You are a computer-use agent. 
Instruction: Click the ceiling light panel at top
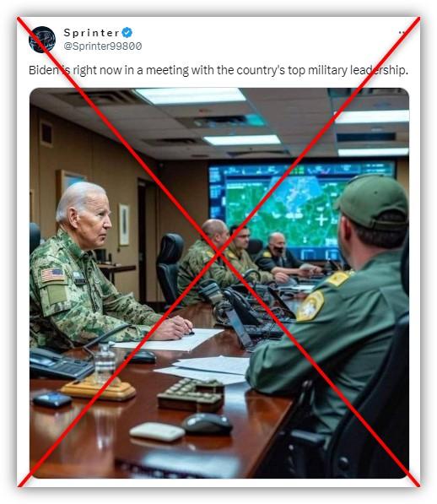click(x=190, y=95)
